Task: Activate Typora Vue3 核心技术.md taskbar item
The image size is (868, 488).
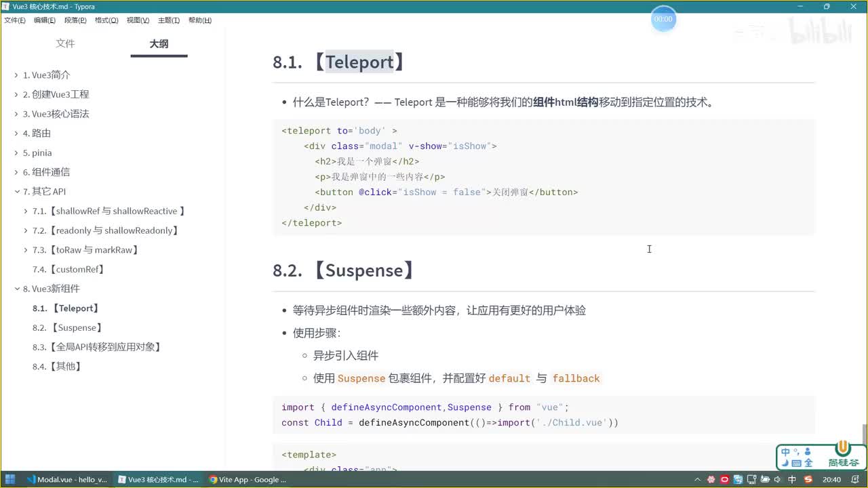Action: (x=158, y=479)
